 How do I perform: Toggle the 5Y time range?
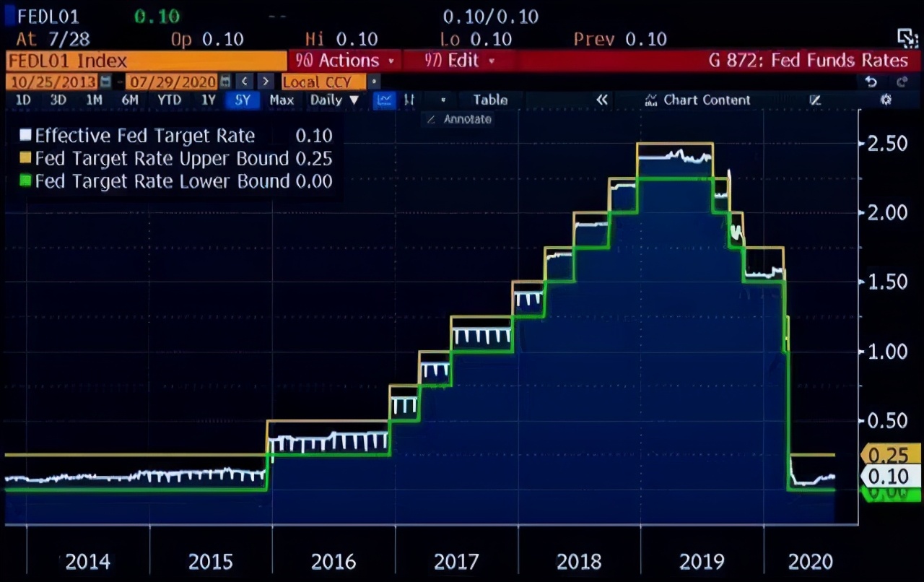[243, 100]
